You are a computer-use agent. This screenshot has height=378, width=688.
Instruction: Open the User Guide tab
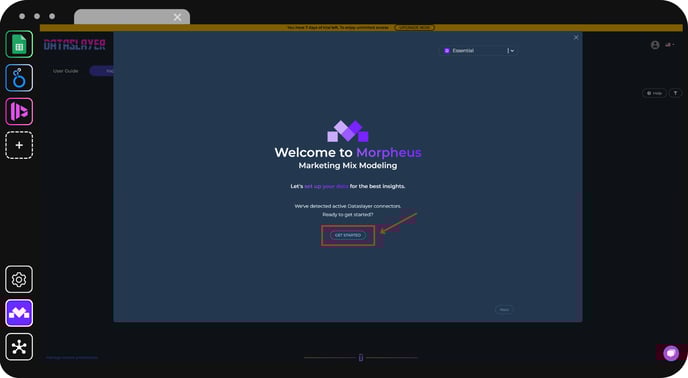coord(66,71)
